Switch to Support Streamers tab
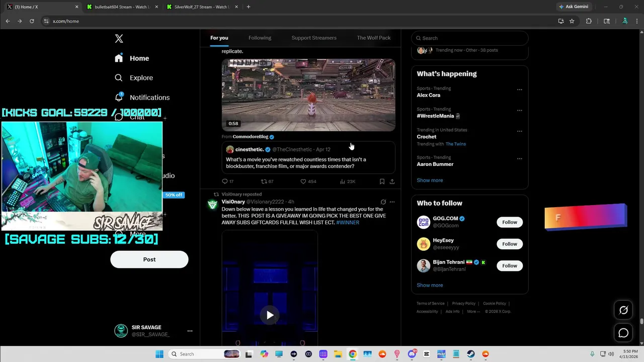 point(314,38)
